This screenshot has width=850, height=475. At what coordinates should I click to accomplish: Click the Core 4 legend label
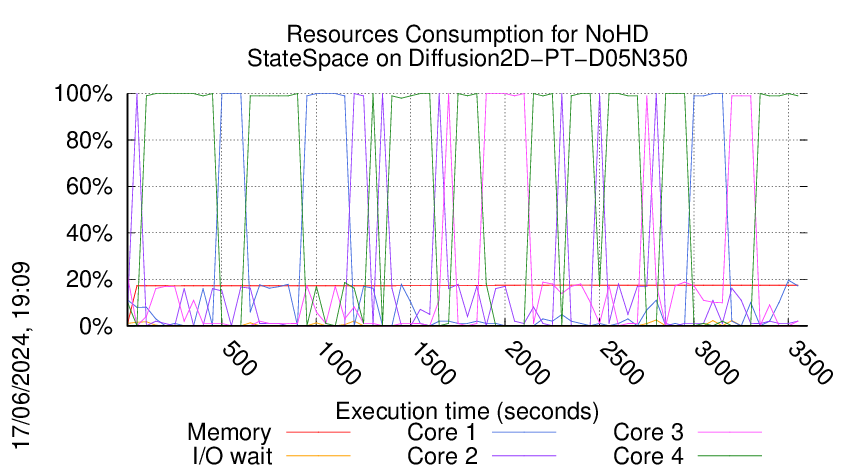tap(648, 456)
